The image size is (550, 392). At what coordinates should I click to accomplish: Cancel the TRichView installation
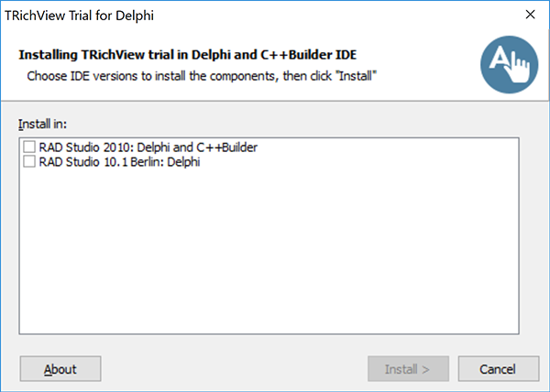pos(499,369)
